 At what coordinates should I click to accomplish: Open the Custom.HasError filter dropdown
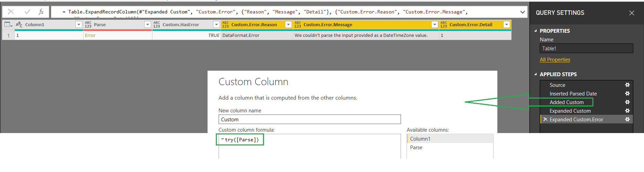[x=217, y=24]
